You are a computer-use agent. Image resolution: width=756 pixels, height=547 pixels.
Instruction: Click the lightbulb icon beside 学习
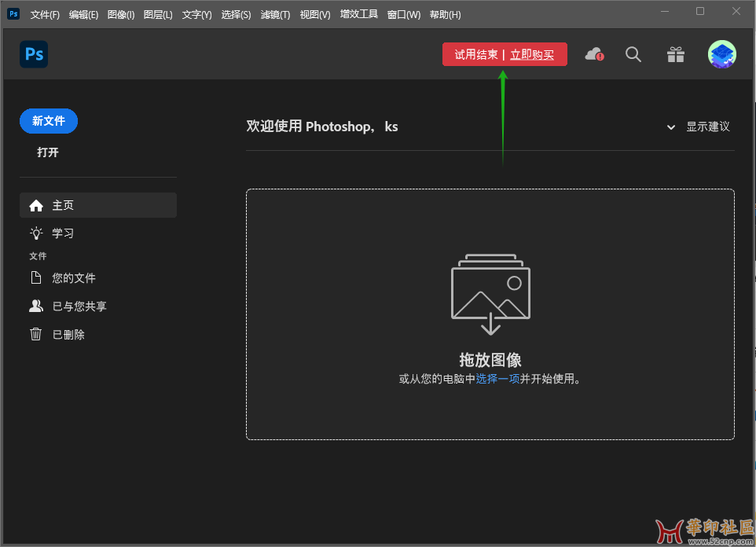tap(36, 233)
